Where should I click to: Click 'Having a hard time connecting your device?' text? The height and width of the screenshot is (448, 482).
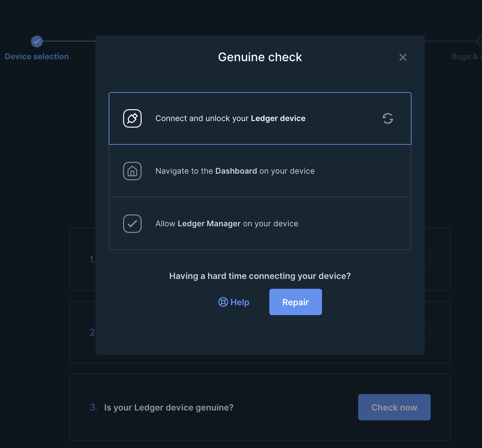(x=260, y=276)
